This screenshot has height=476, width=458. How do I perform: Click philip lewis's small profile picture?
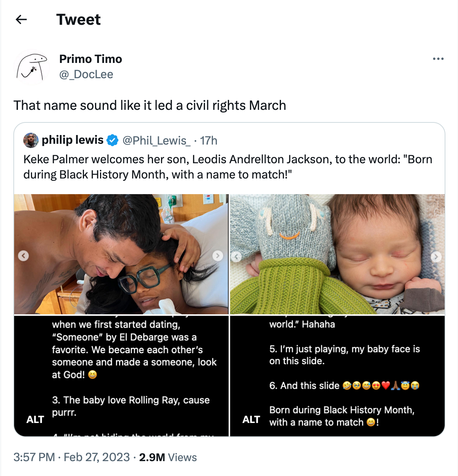click(x=31, y=140)
